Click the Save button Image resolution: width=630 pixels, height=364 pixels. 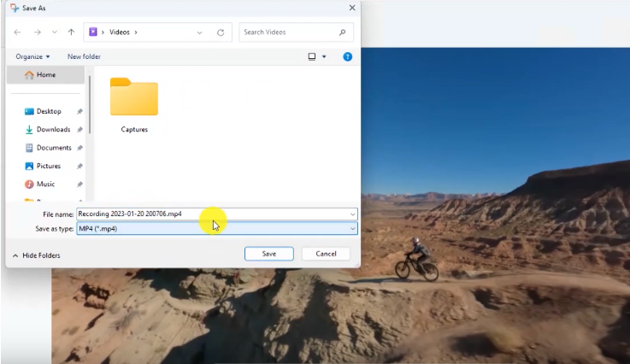point(268,254)
